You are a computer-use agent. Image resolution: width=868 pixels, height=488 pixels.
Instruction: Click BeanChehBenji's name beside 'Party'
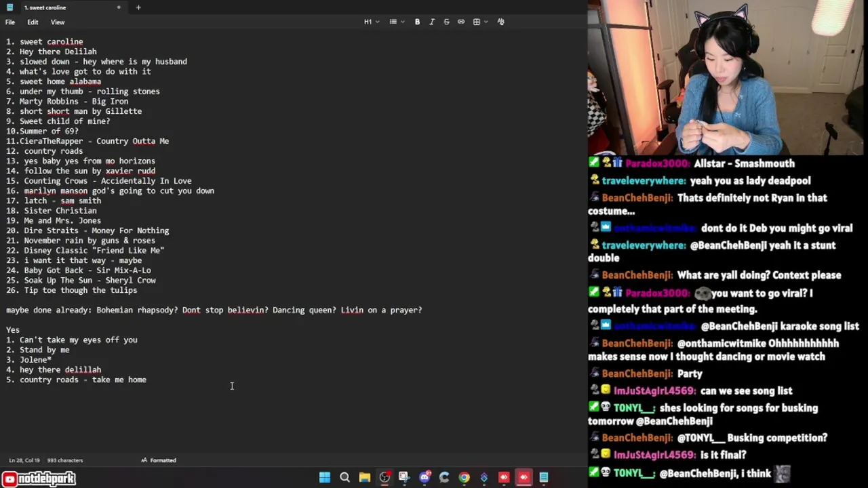637,374
